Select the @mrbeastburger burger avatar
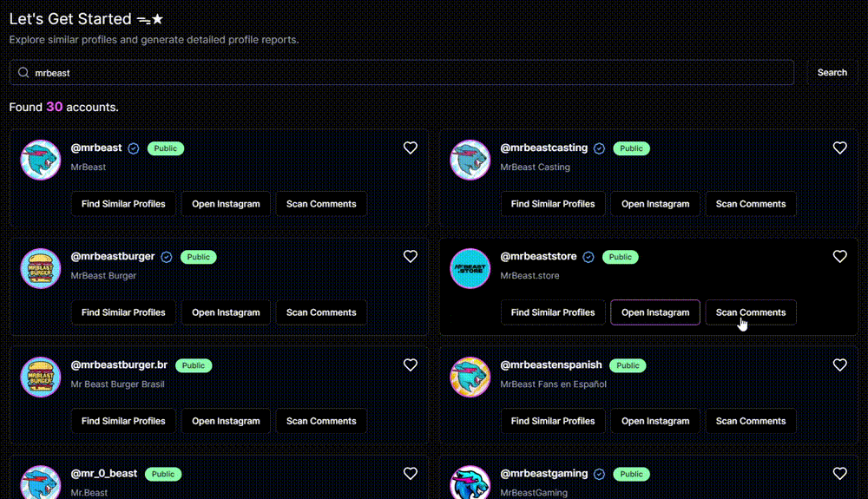 coord(41,268)
